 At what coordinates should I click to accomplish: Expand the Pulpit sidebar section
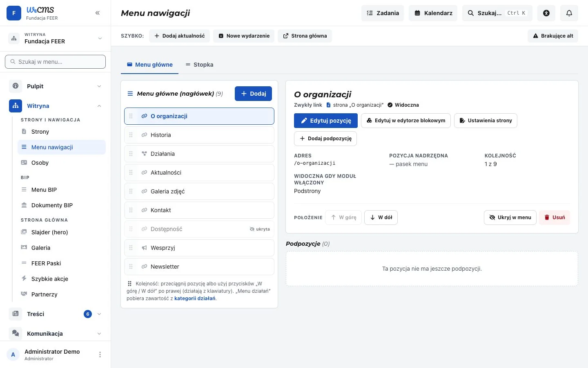coord(55,86)
